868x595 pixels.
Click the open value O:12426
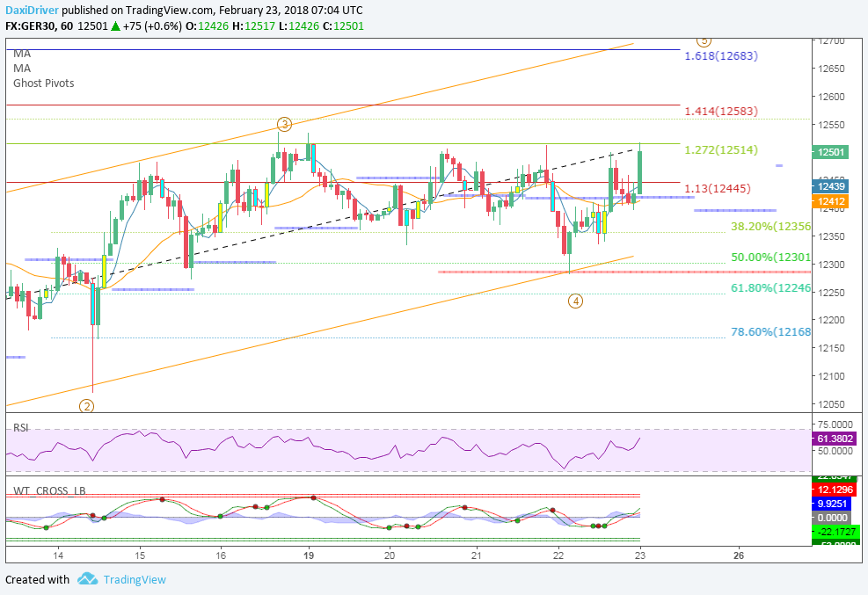tap(207, 26)
